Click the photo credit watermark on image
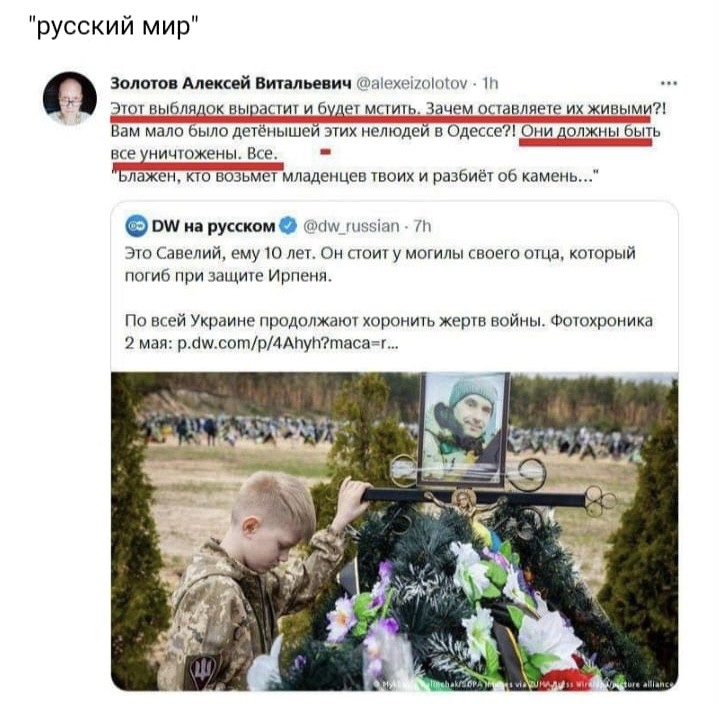Image resolution: width=719 pixels, height=704 pixels. point(525,684)
